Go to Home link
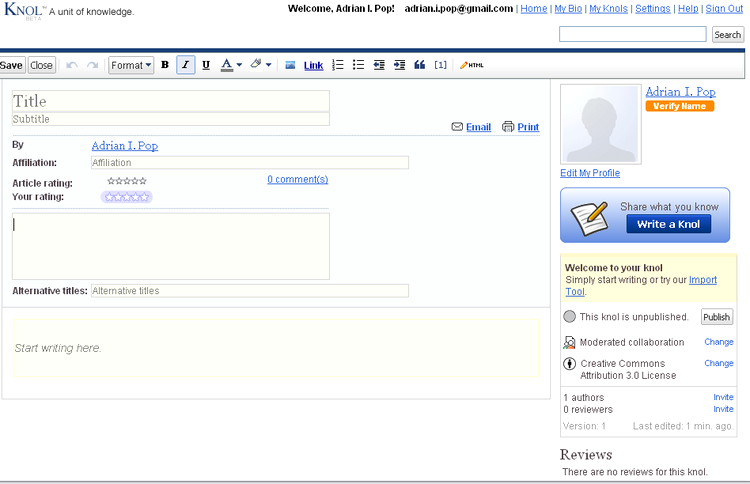The width and height of the screenshot is (750, 484). pyautogui.click(x=534, y=9)
